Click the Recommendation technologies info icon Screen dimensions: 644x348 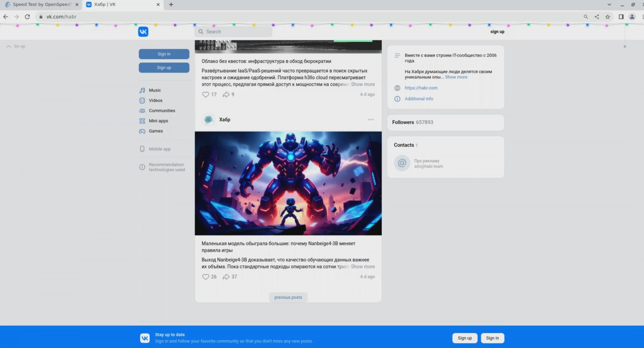(142, 167)
